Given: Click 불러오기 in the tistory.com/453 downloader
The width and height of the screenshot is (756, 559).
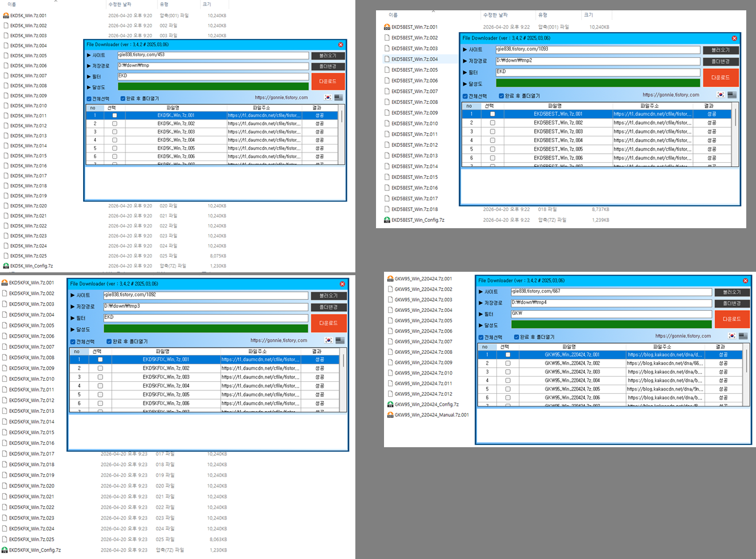Looking at the screenshot, I should click(328, 56).
